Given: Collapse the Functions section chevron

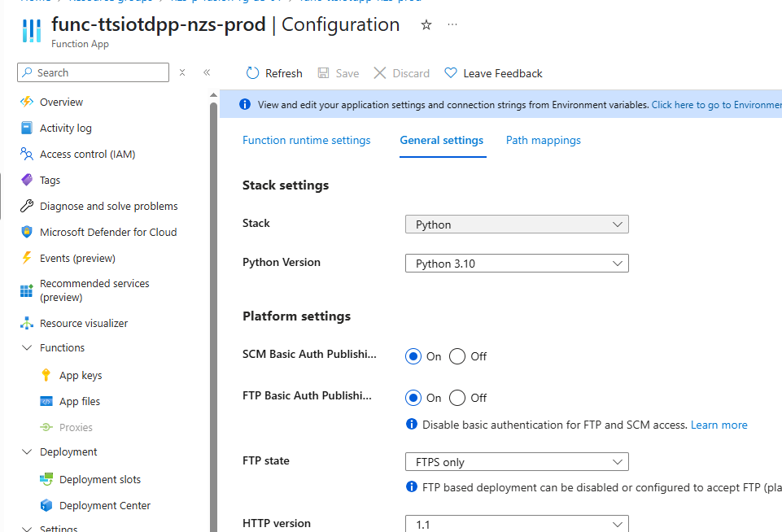Looking at the screenshot, I should click(x=28, y=347).
